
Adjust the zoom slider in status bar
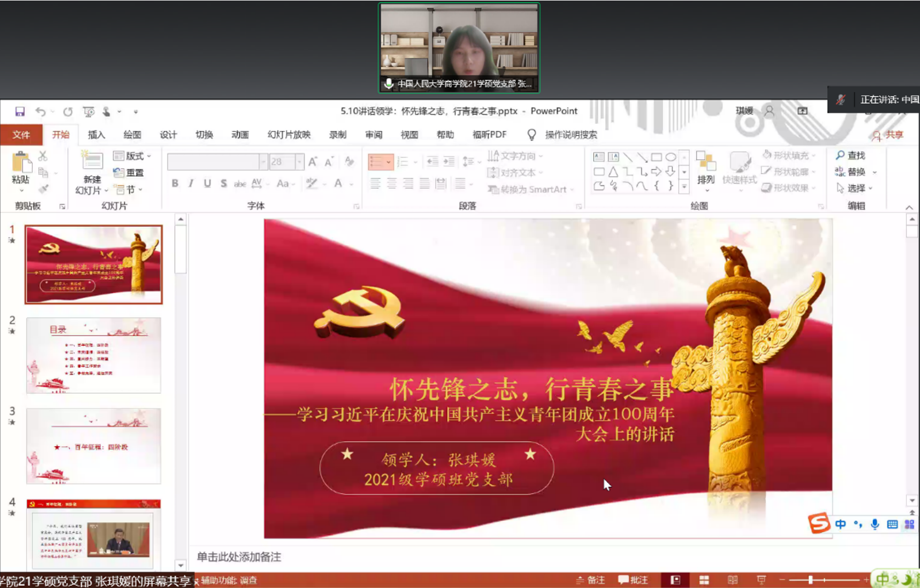[810, 580]
